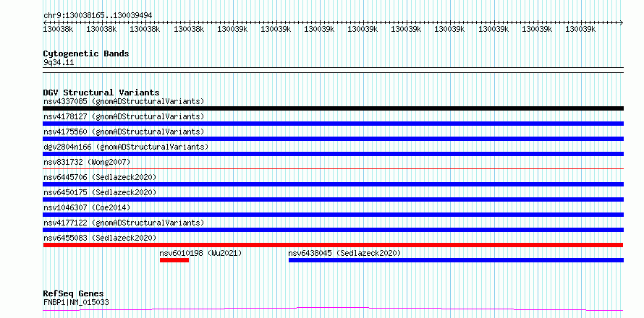The width and height of the screenshot is (644, 318).
Task: Click the Cytogenetic Bands track title
Action: [x=86, y=53]
